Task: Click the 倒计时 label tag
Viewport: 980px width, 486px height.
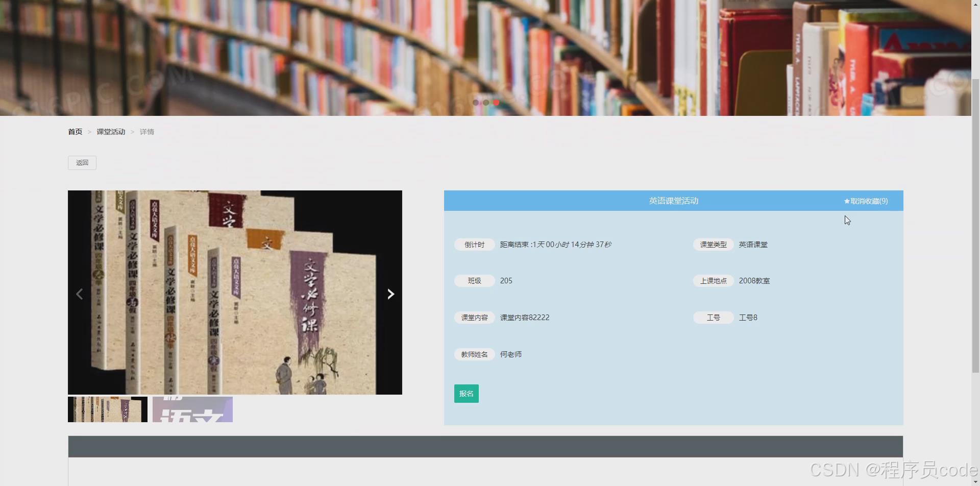Action: 475,245
